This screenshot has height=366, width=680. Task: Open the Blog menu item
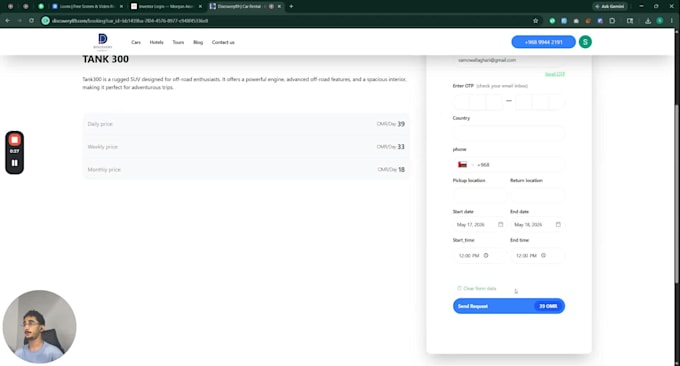pos(198,42)
